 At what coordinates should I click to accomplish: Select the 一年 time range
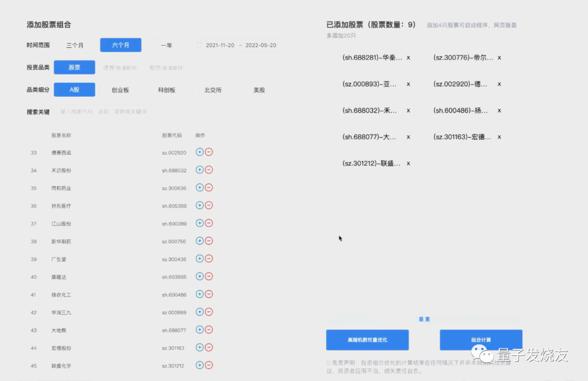click(167, 45)
